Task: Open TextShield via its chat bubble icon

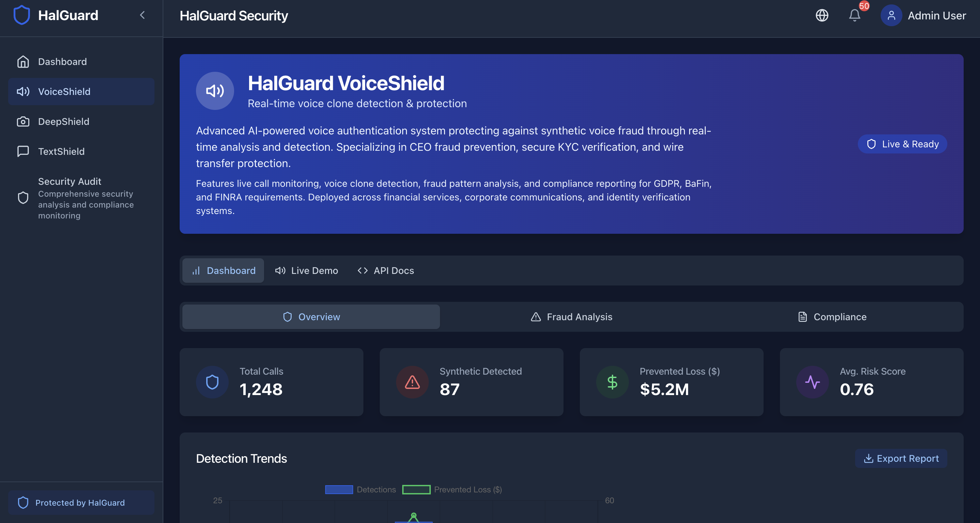Action: click(x=23, y=151)
